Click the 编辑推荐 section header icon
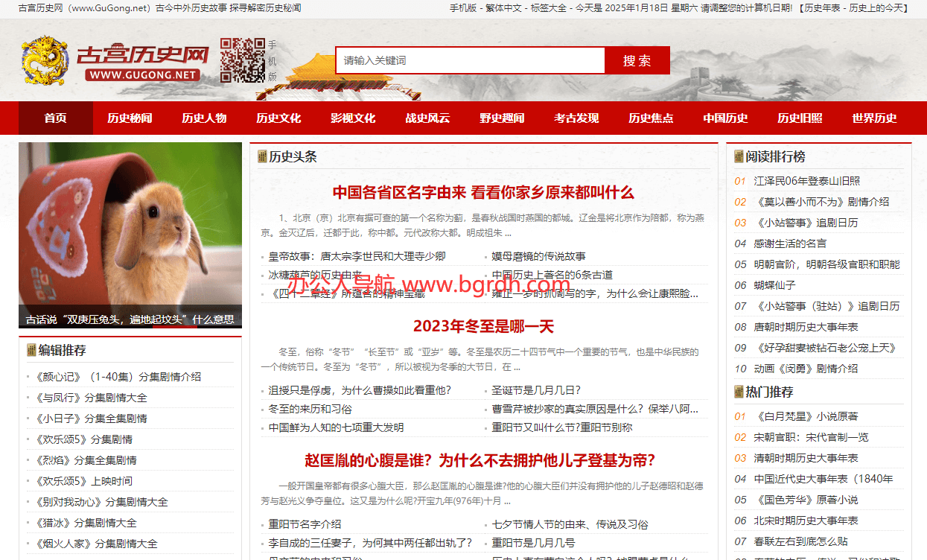The image size is (927, 560). (x=31, y=350)
